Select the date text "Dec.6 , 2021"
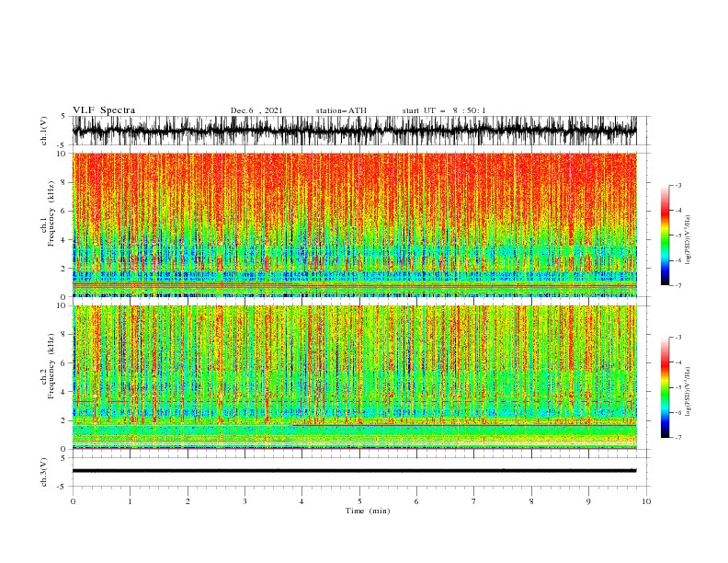This screenshot has width=728, height=563. (256, 110)
